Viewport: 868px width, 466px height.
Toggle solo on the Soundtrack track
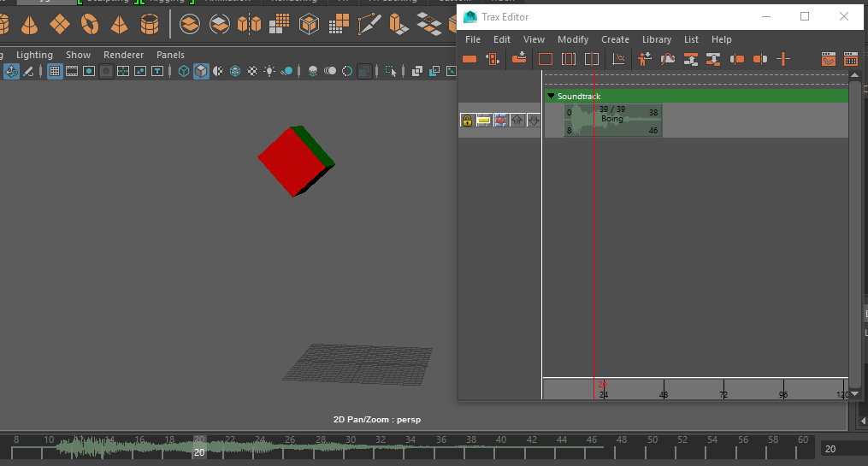pos(483,120)
